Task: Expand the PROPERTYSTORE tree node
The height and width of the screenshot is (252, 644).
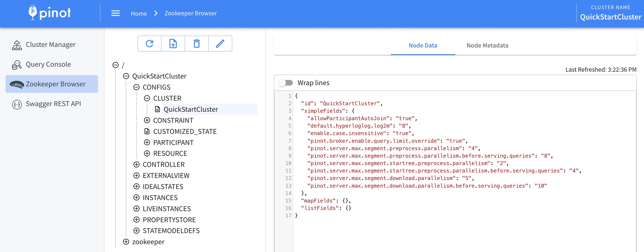Action: click(x=136, y=220)
